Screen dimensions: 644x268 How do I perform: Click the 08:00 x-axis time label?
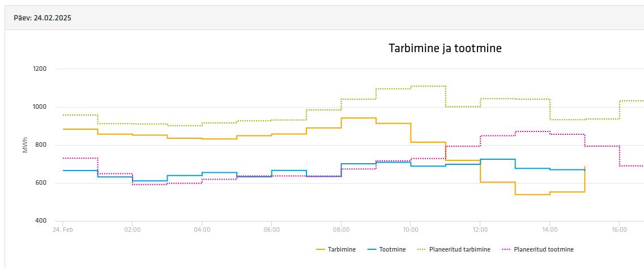coord(341,229)
